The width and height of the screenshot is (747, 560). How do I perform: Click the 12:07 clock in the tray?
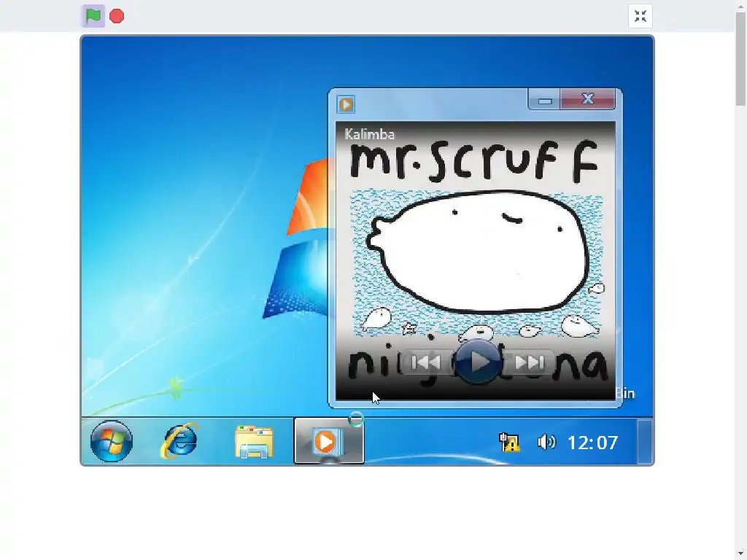tap(592, 443)
